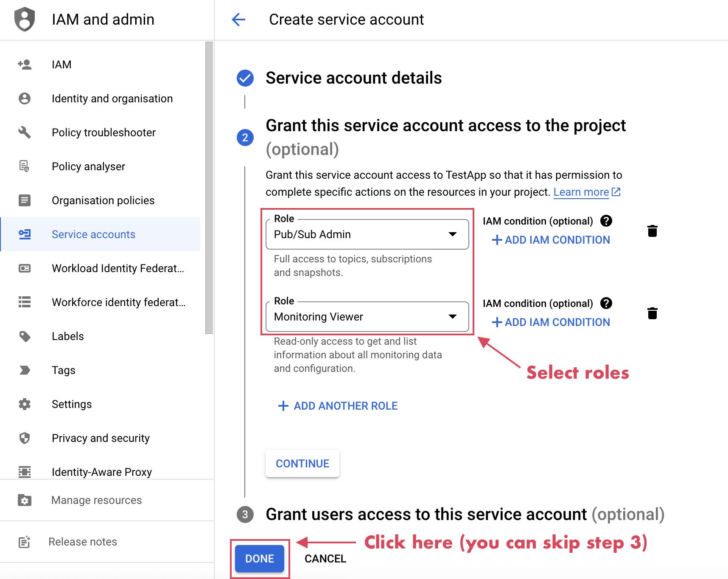Select Identity-Aware Proxy in the sidebar
The image size is (728, 579).
102,472
